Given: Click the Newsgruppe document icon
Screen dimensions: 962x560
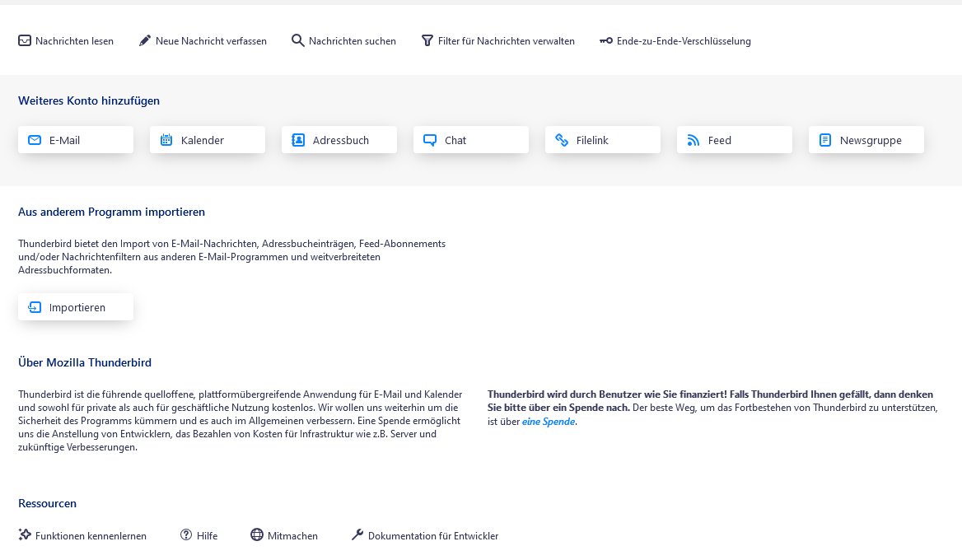Looking at the screenshot, I should (825, 140).
